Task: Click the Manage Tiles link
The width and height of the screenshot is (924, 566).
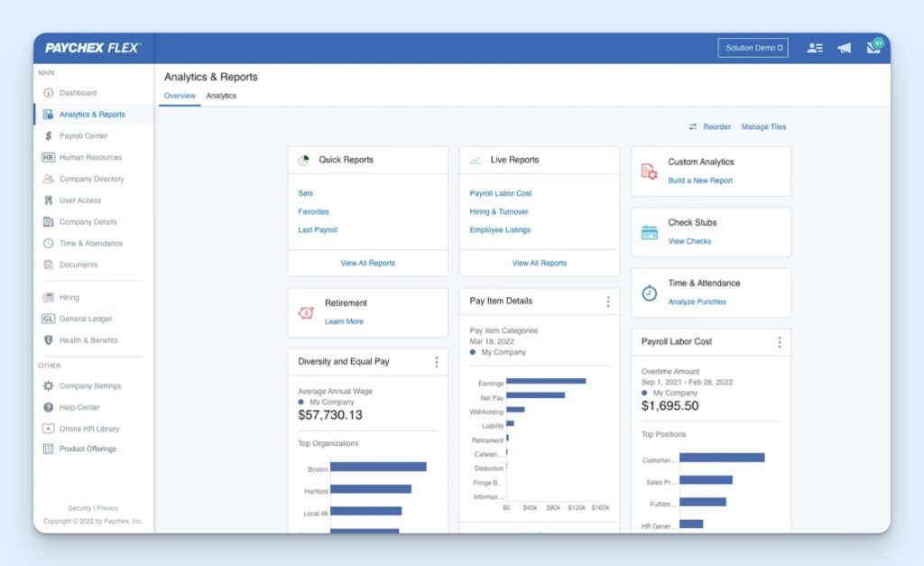Action: [x=763, y=126]
